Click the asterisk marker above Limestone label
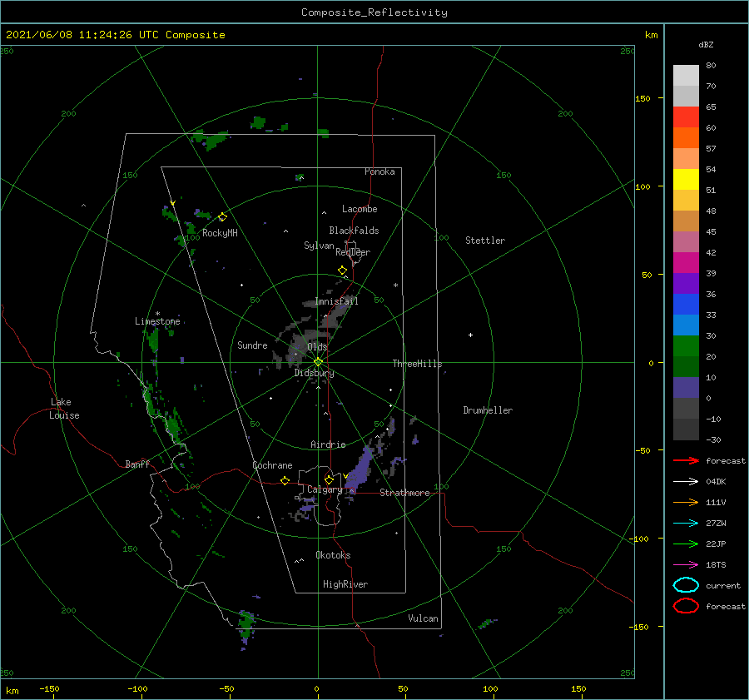 coord(157,314)
